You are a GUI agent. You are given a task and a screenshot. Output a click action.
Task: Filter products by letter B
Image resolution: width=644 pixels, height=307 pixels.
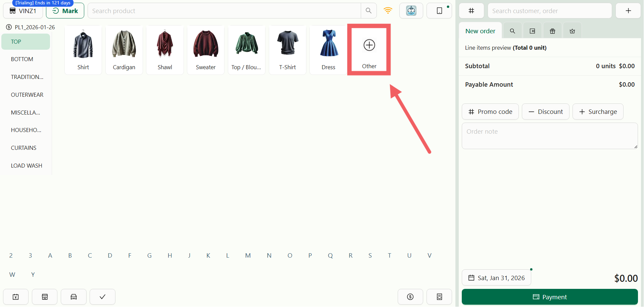(x=70, y=256)
